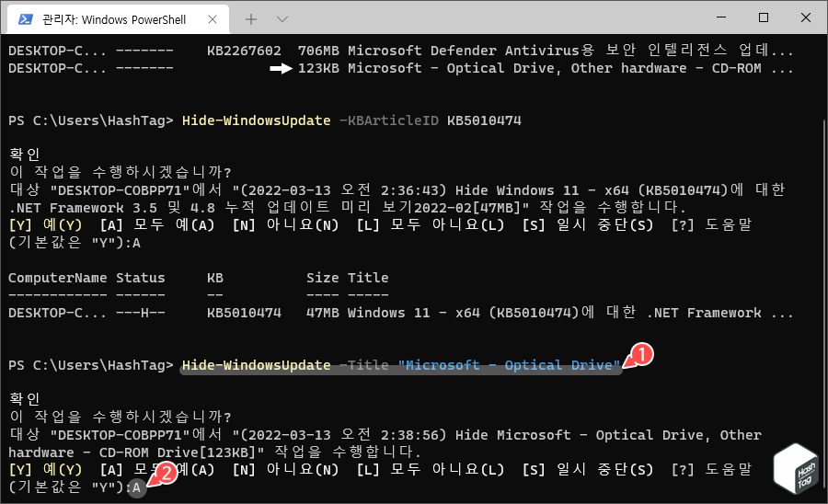Image resolution: width=828 pixels, height=504 pixels.
Task: Click the KB5010474 argument in command line
Action: [x=484, y=120]
